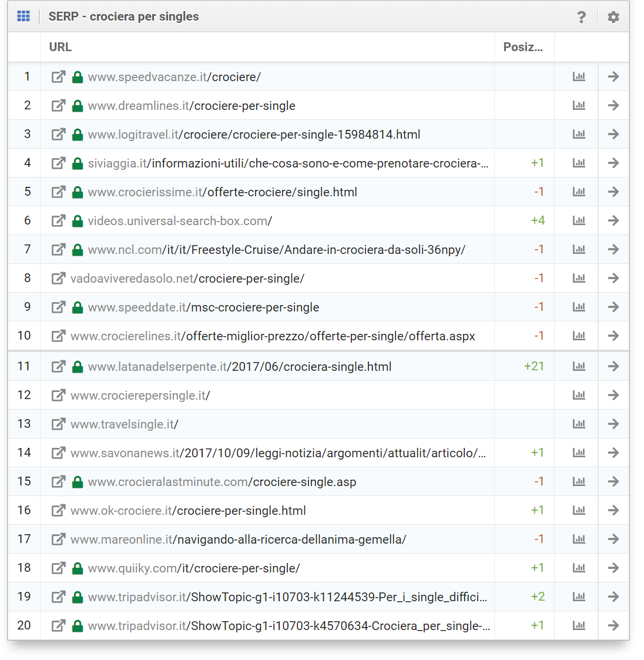
Task: Open www.dreamlines.it/crociere-per-single link
Action: (192, 106)
